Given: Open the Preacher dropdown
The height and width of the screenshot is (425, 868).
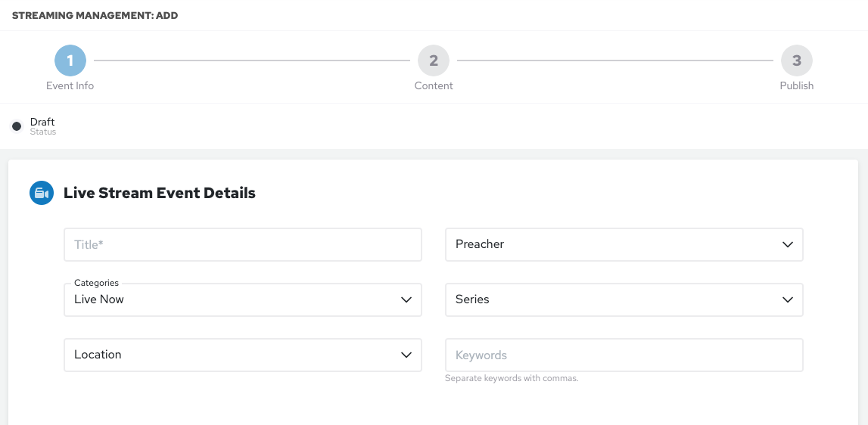Looking at the screenshot, I should 613,245.
